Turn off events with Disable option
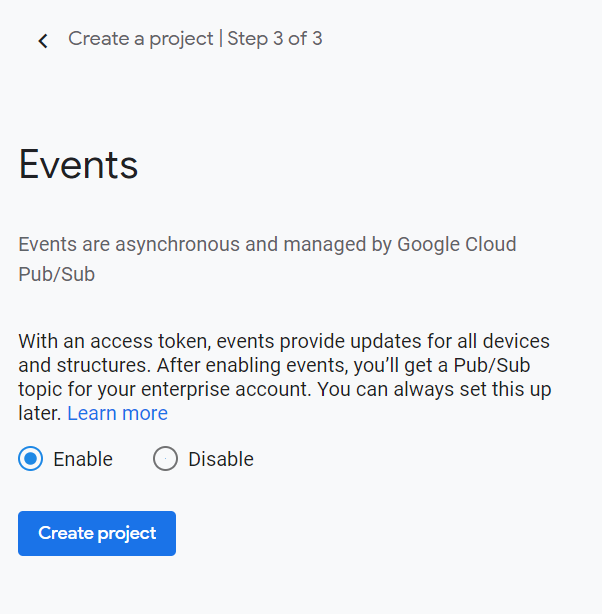 (165, 459)
